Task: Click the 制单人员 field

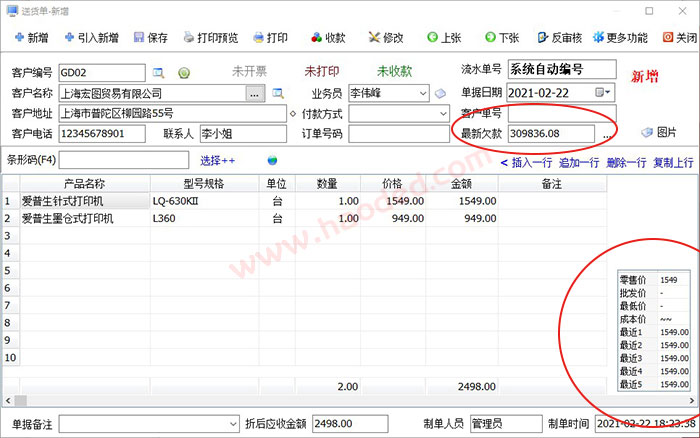Action: [x=506, y=424]
